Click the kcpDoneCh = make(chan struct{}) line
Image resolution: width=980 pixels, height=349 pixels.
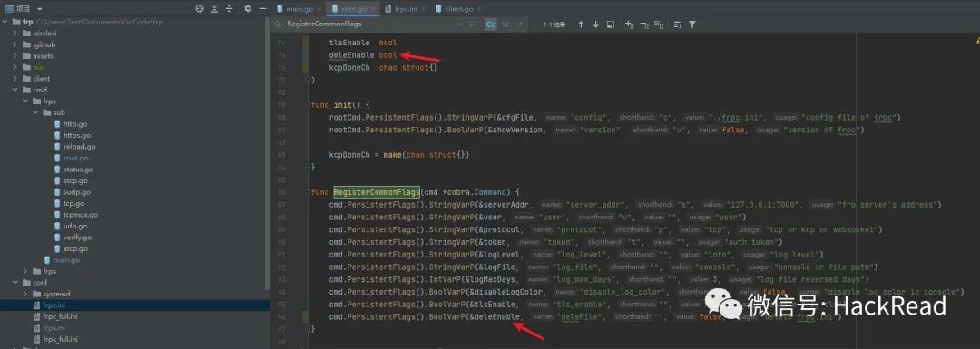(398, 155)
